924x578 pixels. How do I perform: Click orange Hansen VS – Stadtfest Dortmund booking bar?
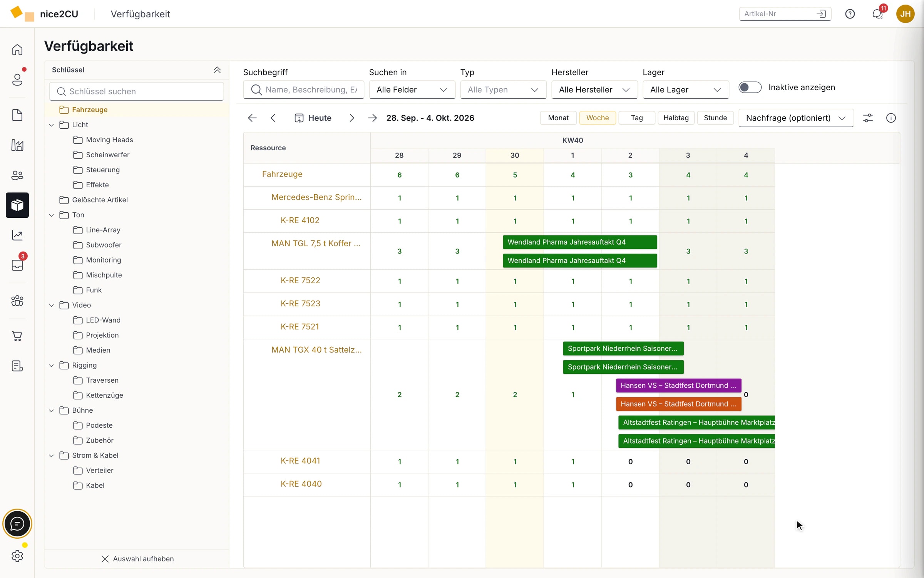coord(678,404)
